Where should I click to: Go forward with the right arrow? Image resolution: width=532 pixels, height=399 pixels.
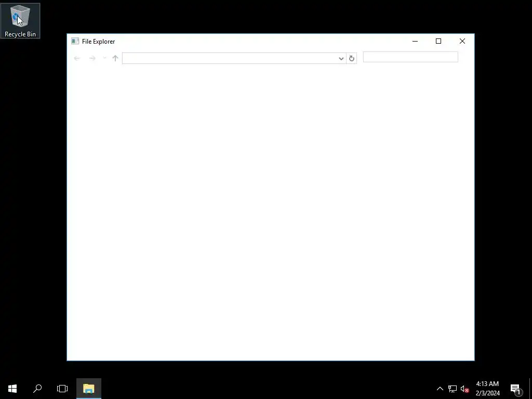coord(92,58)
